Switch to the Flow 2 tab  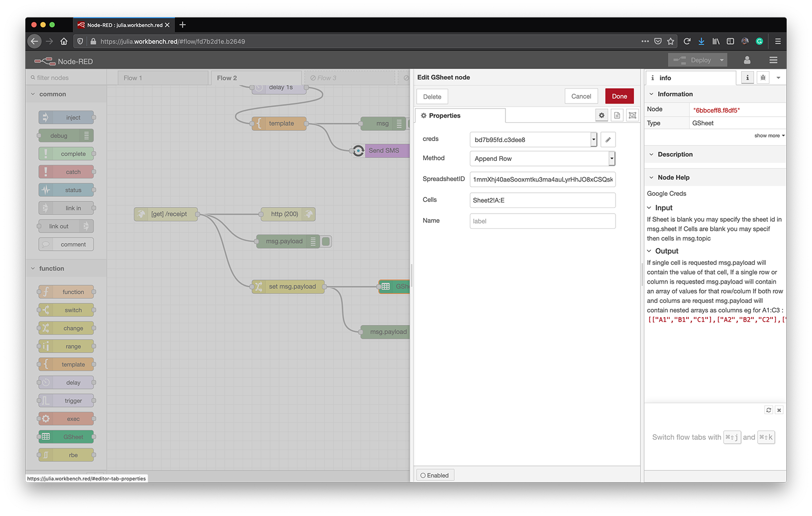(256, 78)
